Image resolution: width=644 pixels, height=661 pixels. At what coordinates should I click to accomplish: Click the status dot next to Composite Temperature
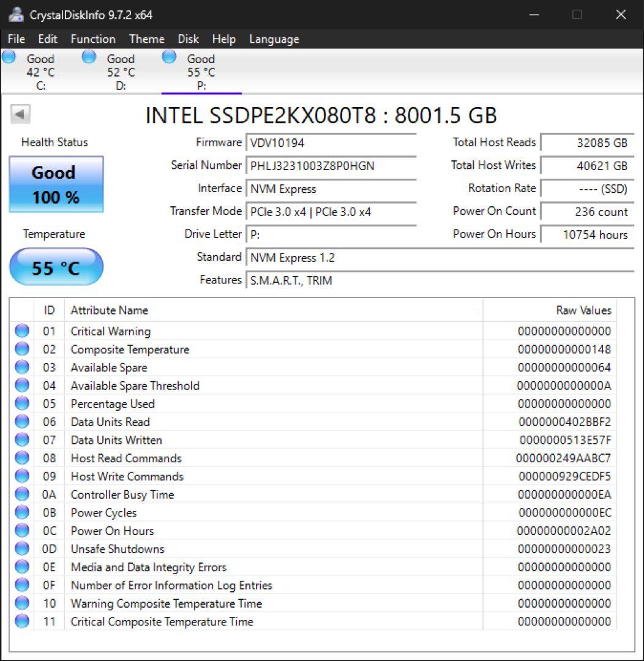click(21, 349)
